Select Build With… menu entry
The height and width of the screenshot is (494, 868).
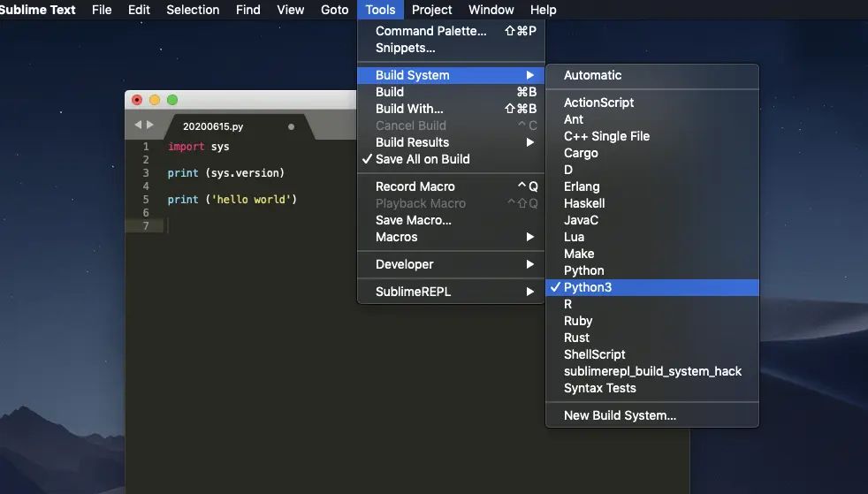point(451,109)
